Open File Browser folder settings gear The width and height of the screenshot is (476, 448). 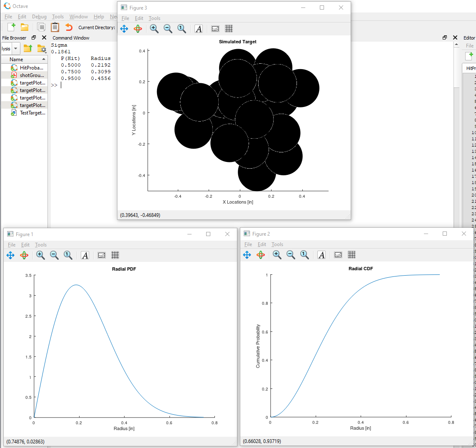[42, 49]
